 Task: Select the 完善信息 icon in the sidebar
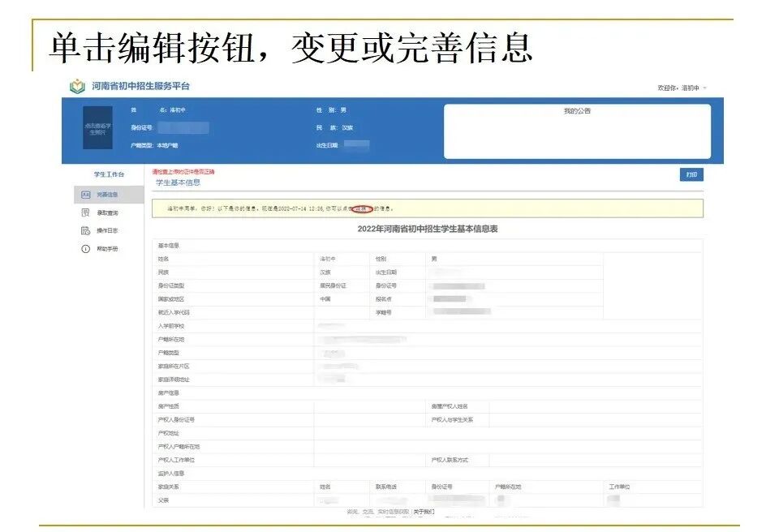85,193
